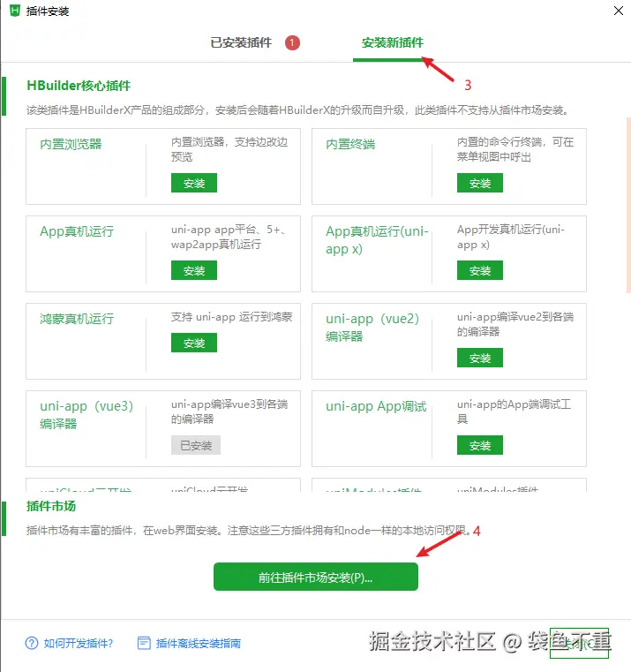Click the offline guide document icon
The image size is (631, 672).
coord(144,643)
